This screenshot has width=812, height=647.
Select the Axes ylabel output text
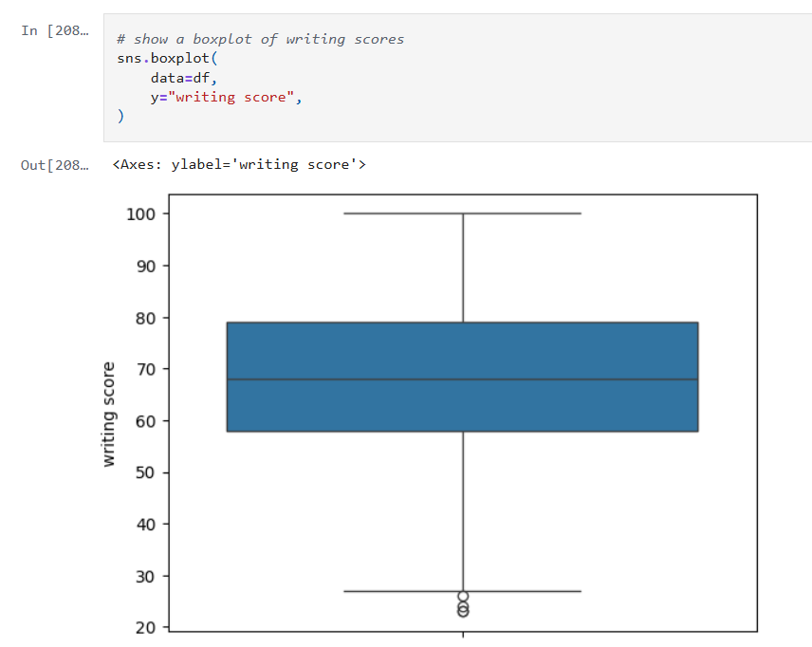(238, 165)
